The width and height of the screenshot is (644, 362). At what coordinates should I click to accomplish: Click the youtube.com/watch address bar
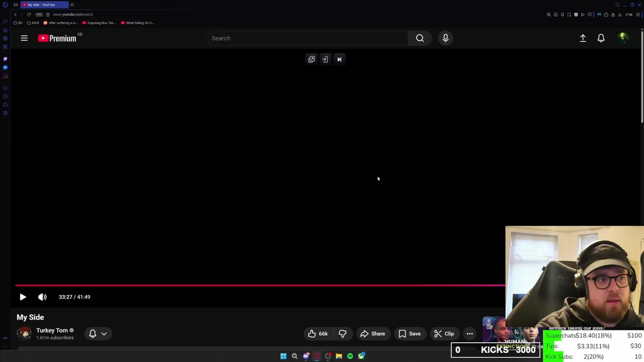(x=73, y=15)
